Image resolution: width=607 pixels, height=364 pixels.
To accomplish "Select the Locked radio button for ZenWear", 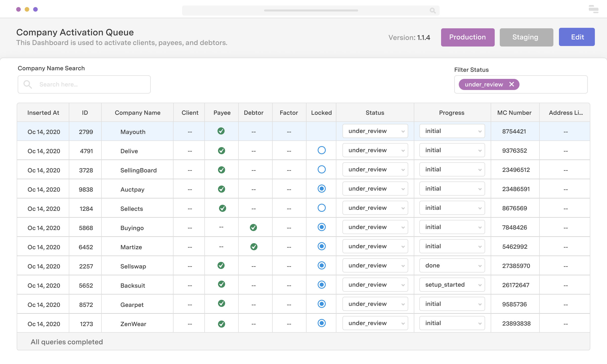I will (x=321, y=323).
